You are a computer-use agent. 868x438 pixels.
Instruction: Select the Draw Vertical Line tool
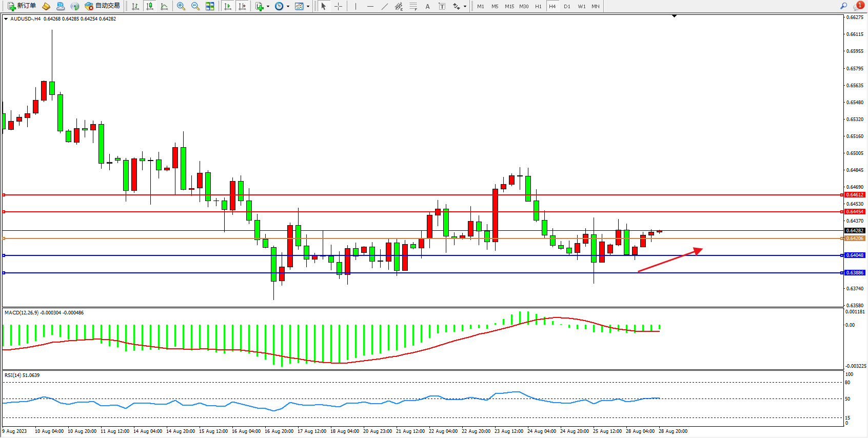[356, 6]
